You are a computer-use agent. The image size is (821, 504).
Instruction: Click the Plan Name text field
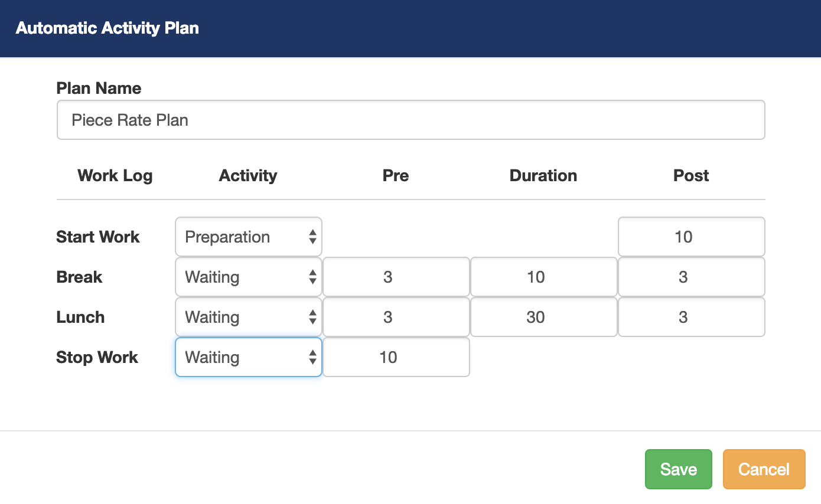point(410,120)
